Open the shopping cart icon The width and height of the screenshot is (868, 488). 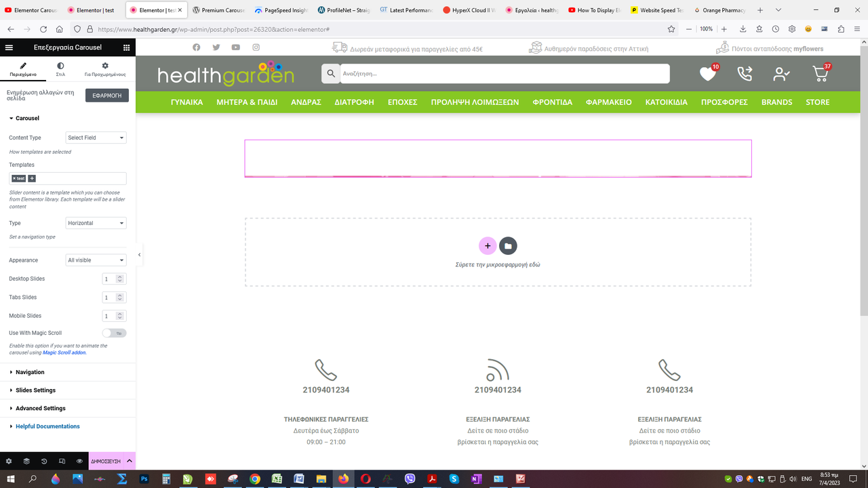821,73
